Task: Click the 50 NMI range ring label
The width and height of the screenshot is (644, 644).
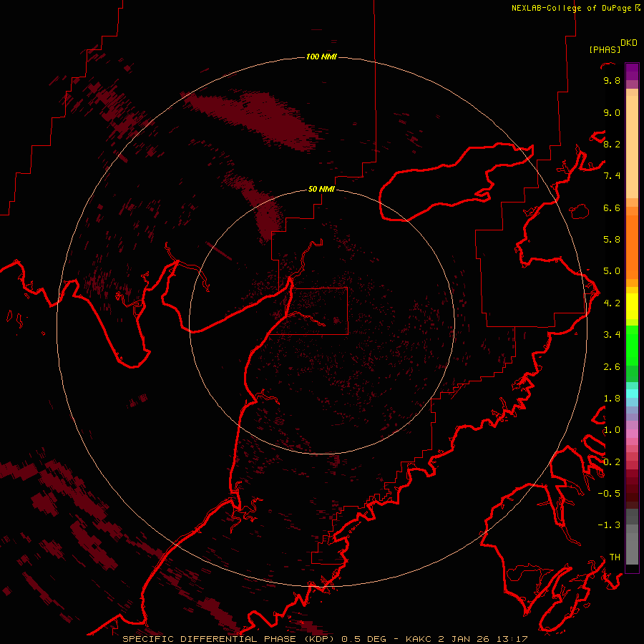Action: coord(321,189)
